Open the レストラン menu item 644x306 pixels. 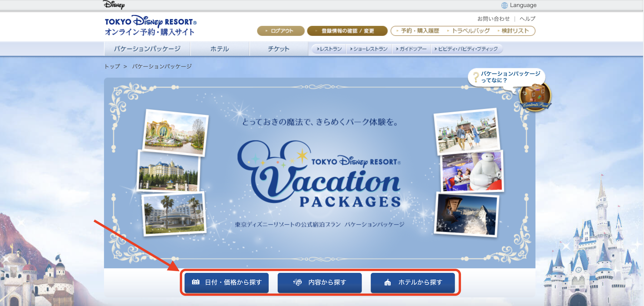click(x=329, y=49)
